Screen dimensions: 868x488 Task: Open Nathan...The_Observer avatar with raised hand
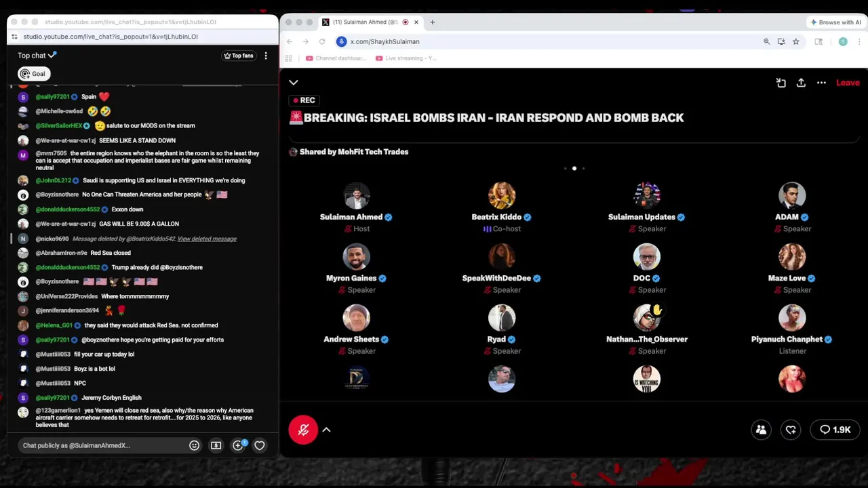(x=646, y=318)
